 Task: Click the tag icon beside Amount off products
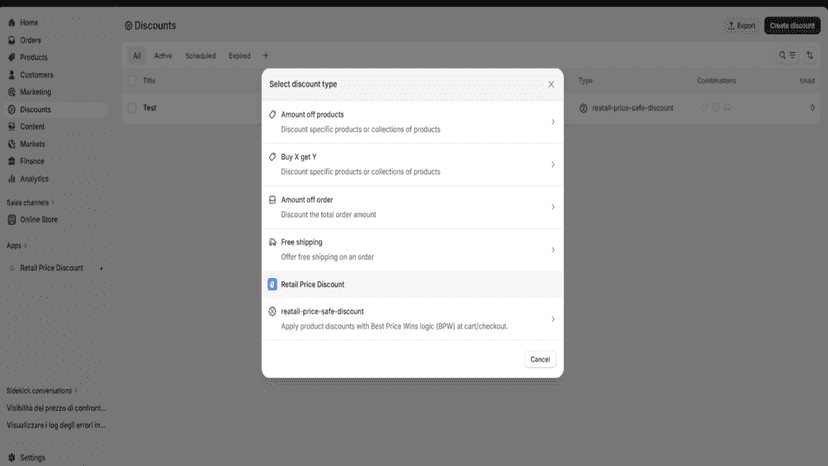(272, 114)
